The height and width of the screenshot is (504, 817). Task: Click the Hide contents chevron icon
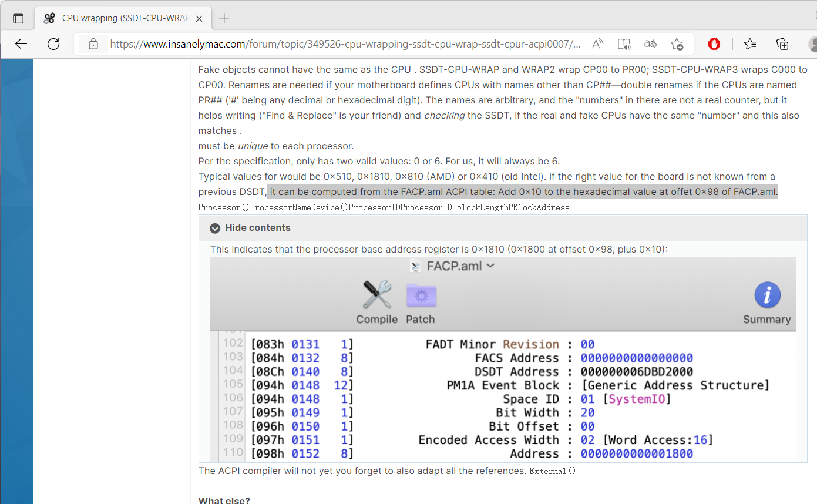[215, 228]
